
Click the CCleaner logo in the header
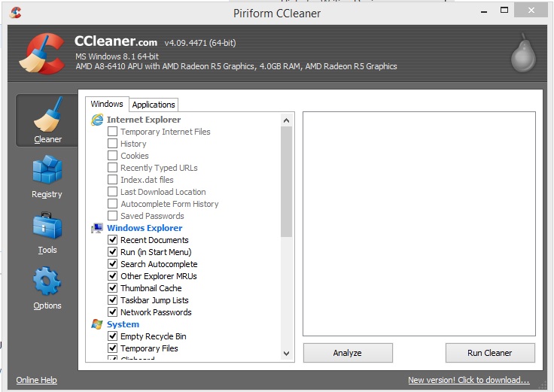click(x=41, y=53)
